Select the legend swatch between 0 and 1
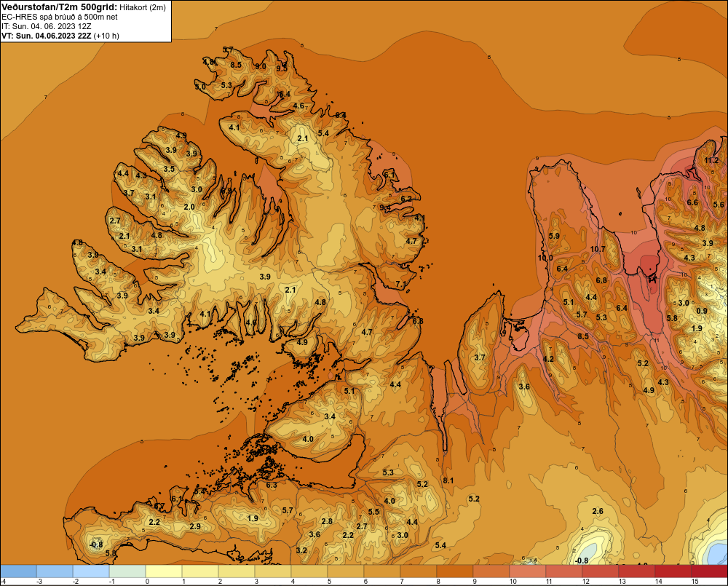This screenshot has width=728, height=586. point(164,571)
